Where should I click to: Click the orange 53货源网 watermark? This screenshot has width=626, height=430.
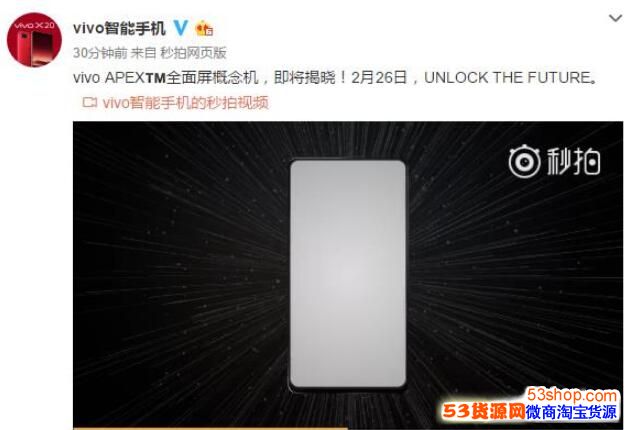point(483,411)
